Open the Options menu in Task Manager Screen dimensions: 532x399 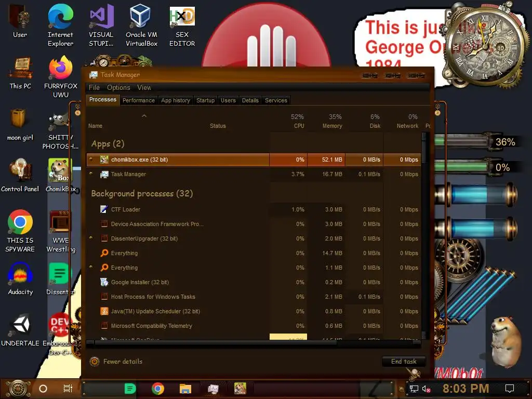[x=118, y=87]
